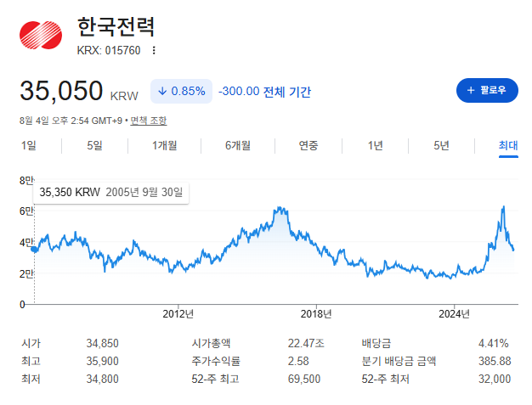Select the 1년 time range tab
The image size is (532, 405).
tap(376, 145)
